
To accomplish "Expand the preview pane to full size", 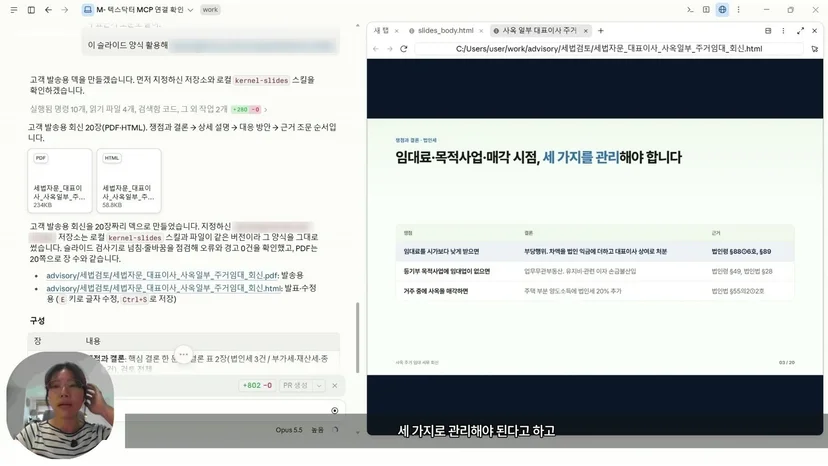I will coord(801,31).
